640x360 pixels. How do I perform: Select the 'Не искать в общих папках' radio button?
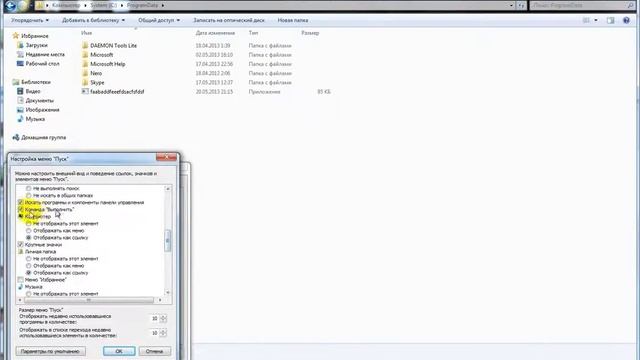[x=29, y=196]
